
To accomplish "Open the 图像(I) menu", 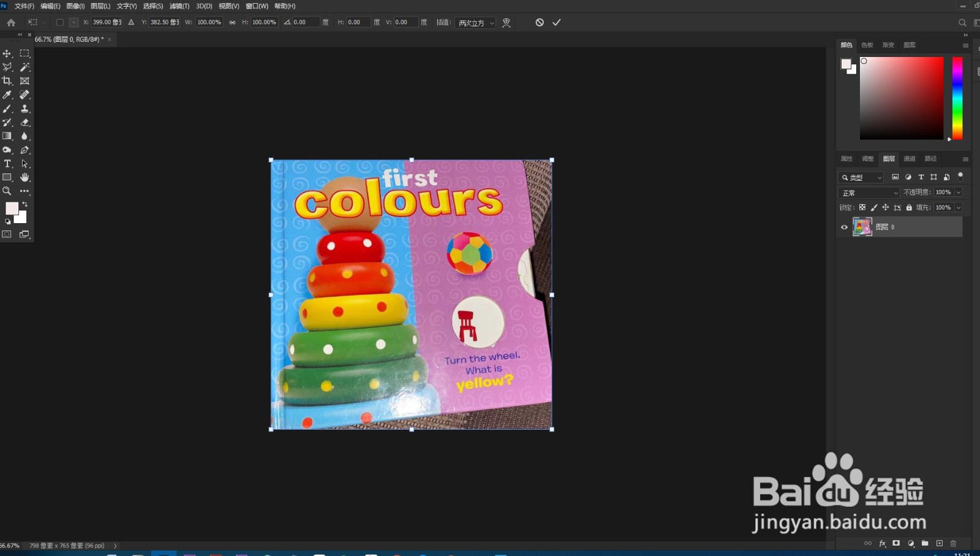I will tap(75, 6).
